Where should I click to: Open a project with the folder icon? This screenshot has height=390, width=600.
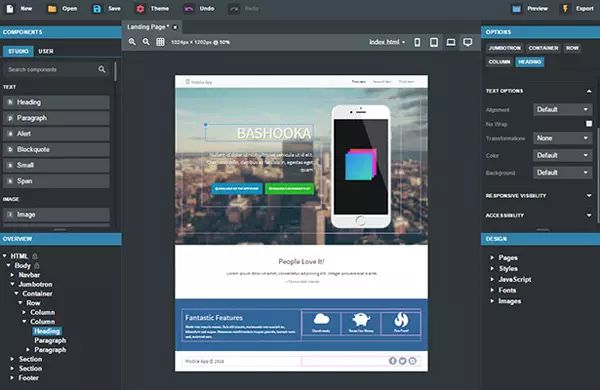click(x=52, y=8)
